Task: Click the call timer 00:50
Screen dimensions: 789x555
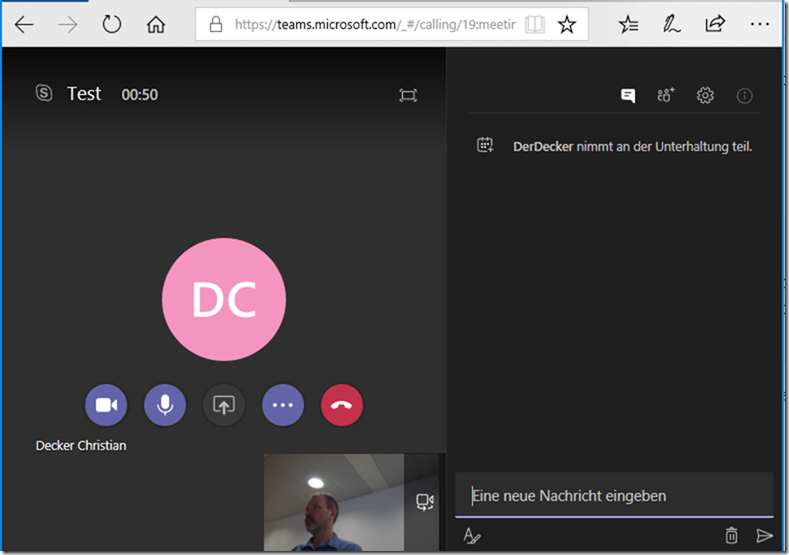Action: coord(139,95)
